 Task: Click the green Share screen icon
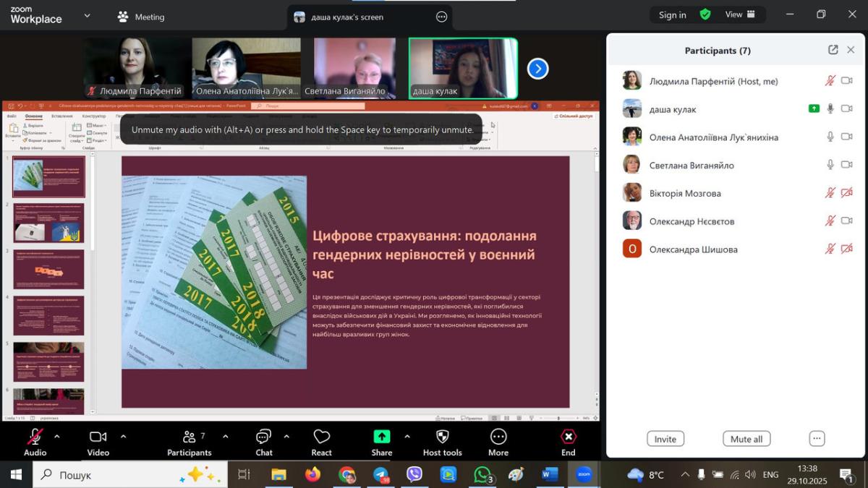pos(381,437)
